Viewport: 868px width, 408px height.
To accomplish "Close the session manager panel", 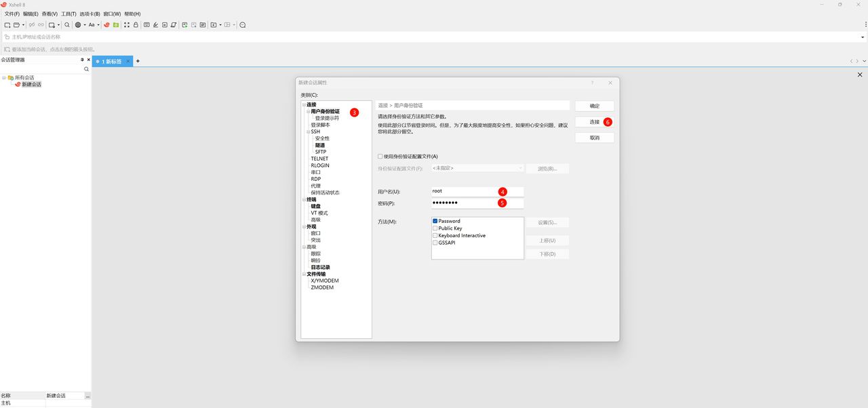I will 88,60.
